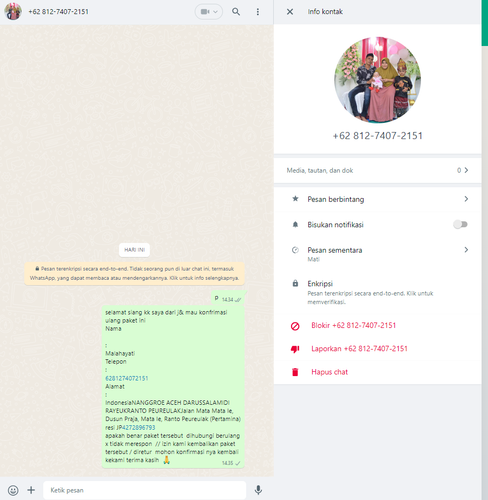The image size is (488, 500).
Task: Toggle Bisukan notifikasi switch
Action: 460,224
